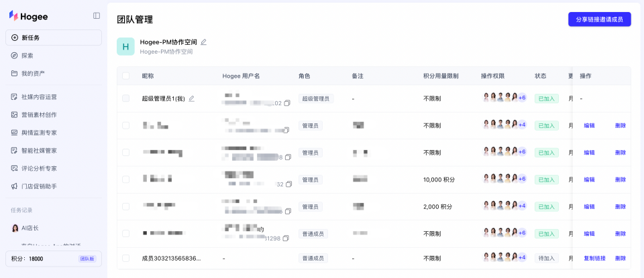Viewport: 644px width, 278px height.
Task: Click the Hogee logo
Action: pos(28,16)
